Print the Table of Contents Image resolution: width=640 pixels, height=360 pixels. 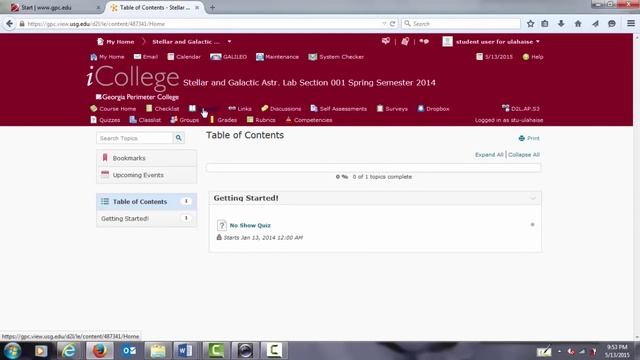click(x=529, y=138)
